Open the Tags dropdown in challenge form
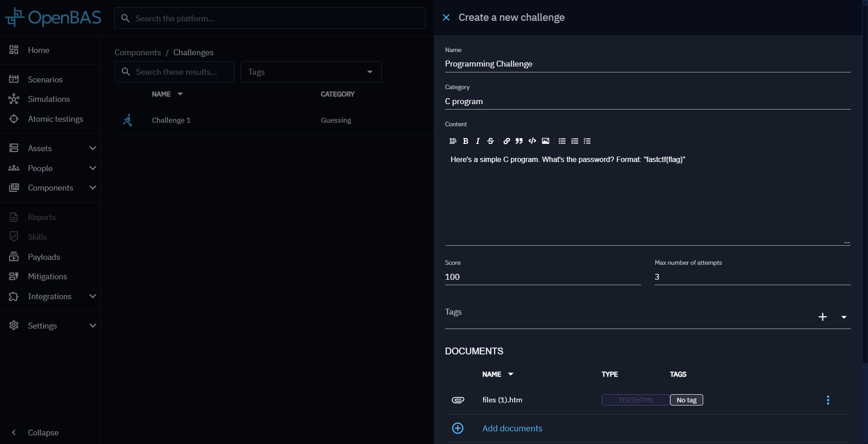Screen dimensions: 868x444 (x=844, y=317)
